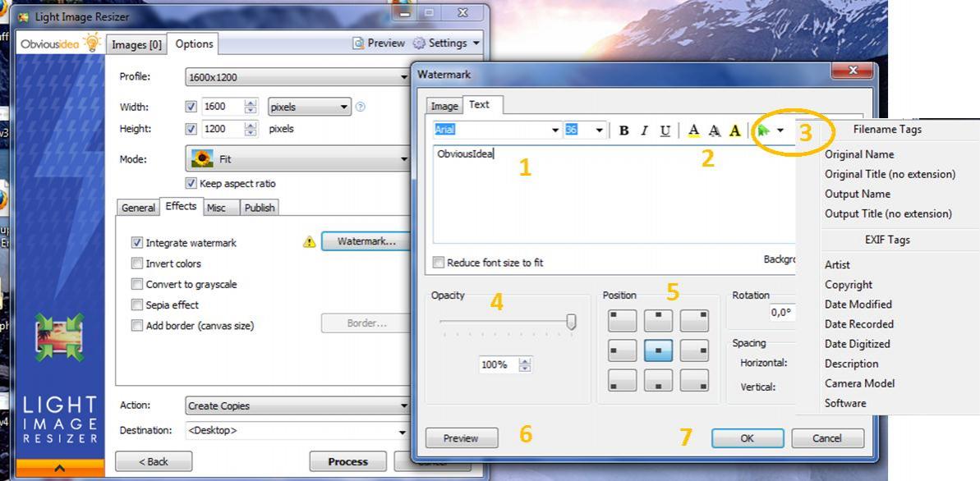The width and height of the screenshot is (980, 481).
Task: Uncheck Integrate watermark checkbox
Action: click(x=137, y=243)
